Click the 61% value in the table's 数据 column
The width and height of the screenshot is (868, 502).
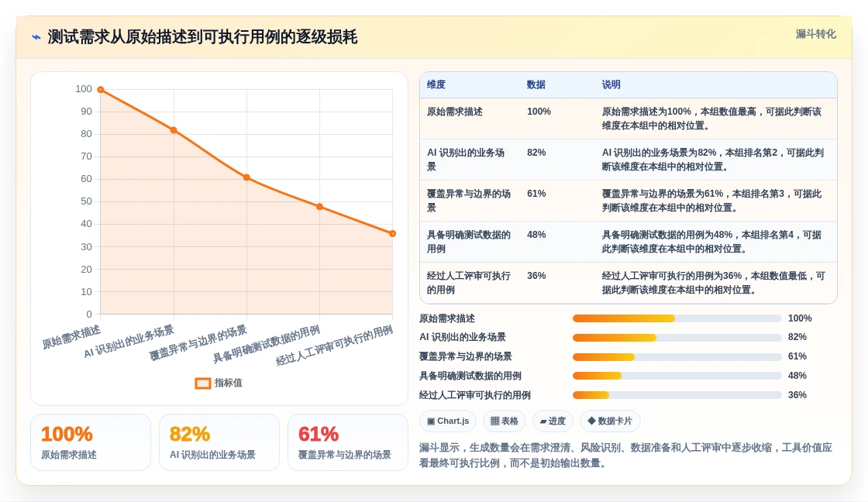pyautogui.click(x=536, y=194)
